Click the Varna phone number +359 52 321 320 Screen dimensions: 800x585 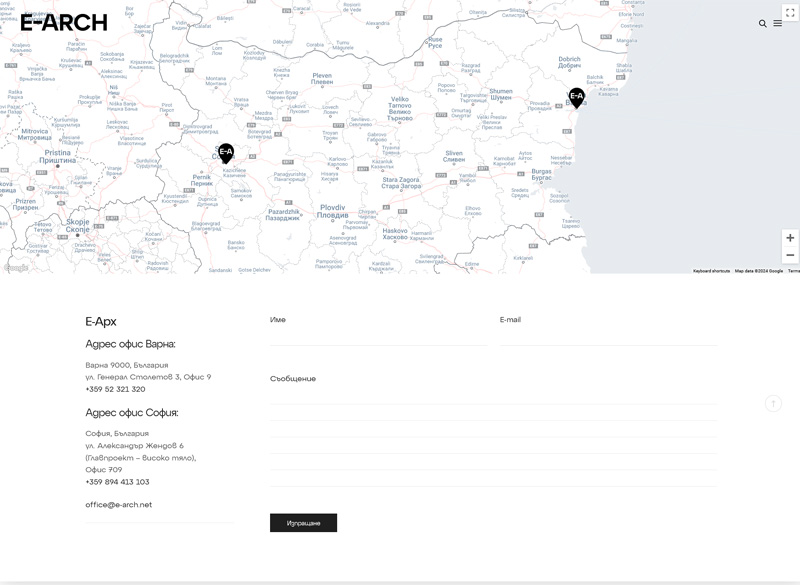tap(115, 389)
